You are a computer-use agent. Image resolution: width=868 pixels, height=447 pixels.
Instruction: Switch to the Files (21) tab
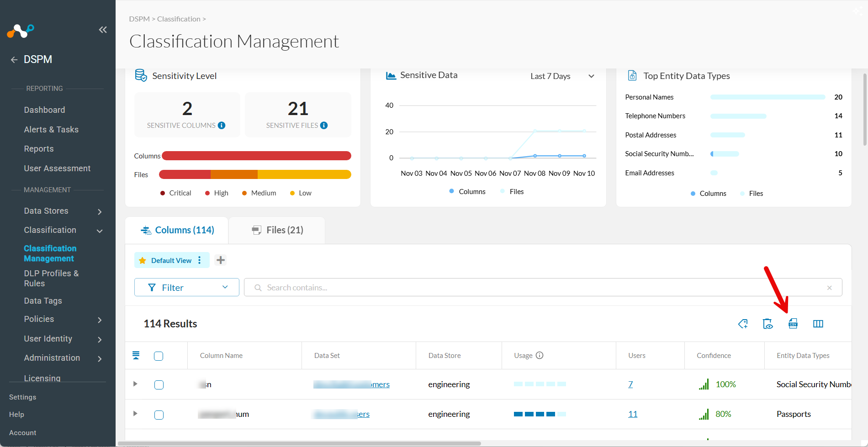click(x=277, y=230)
